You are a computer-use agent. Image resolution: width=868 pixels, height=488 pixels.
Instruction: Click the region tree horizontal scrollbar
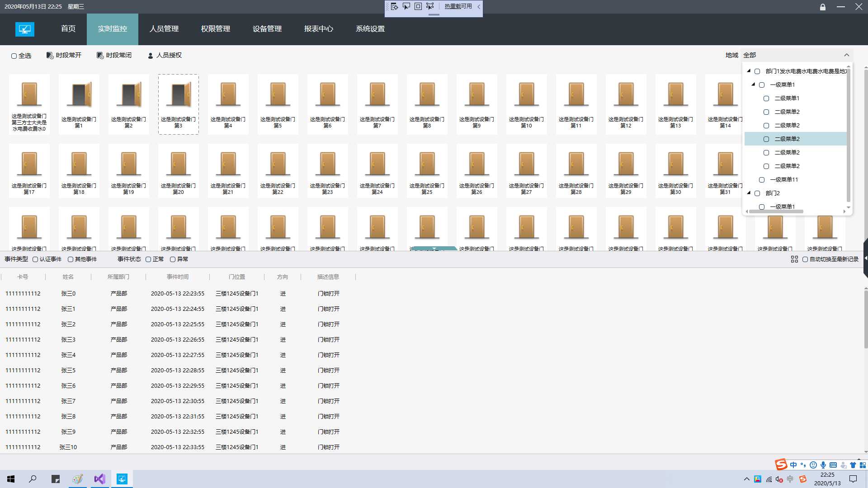[x=776, y=211]
